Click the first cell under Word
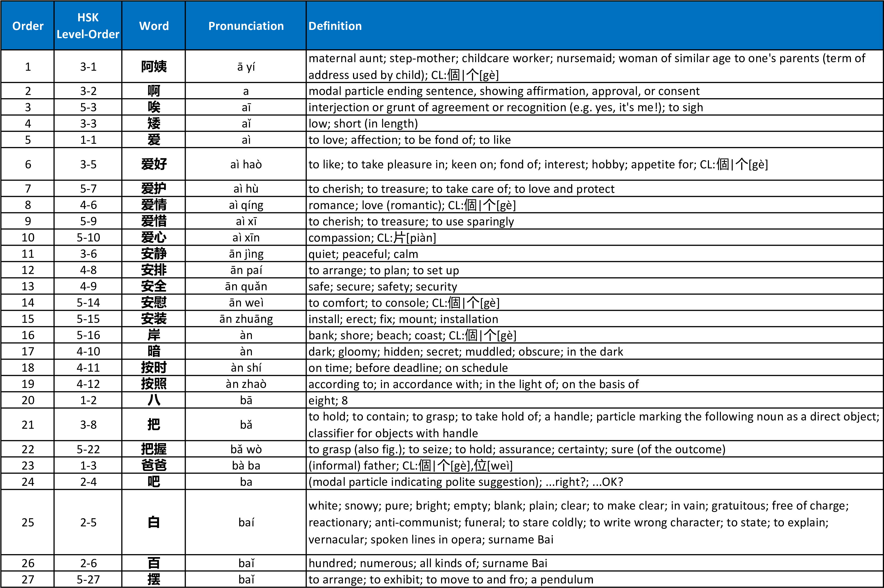The height and width of the screenshot is (588, 884). pos(153,67)
